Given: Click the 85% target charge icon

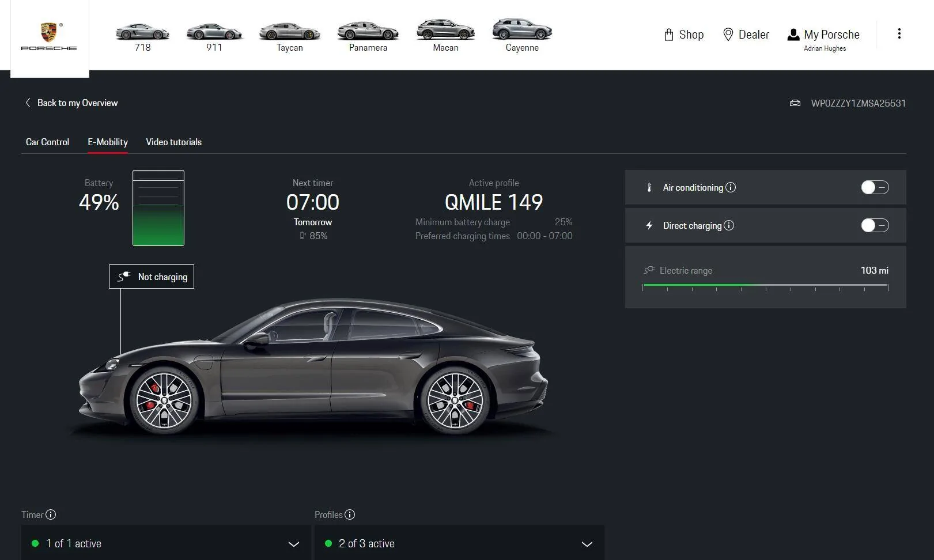Looking at the screenshot, I should pyautogui.click(x=302, y=236).
